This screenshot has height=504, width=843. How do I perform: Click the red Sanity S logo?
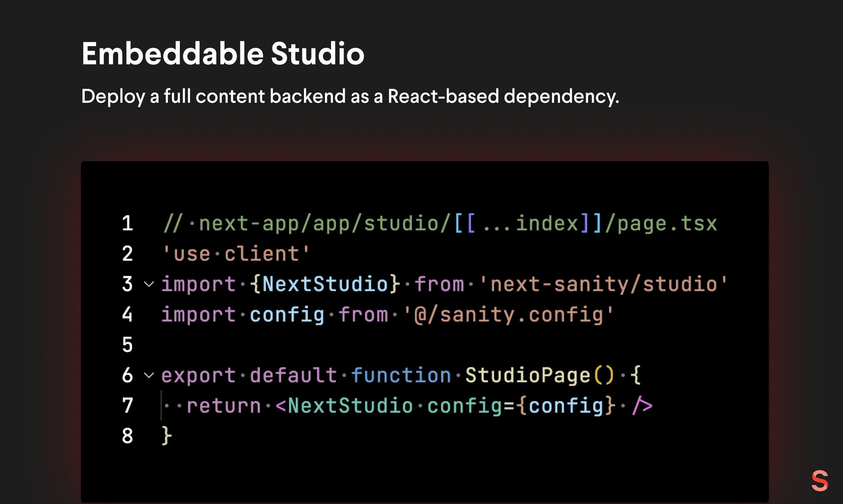point(819,480)
